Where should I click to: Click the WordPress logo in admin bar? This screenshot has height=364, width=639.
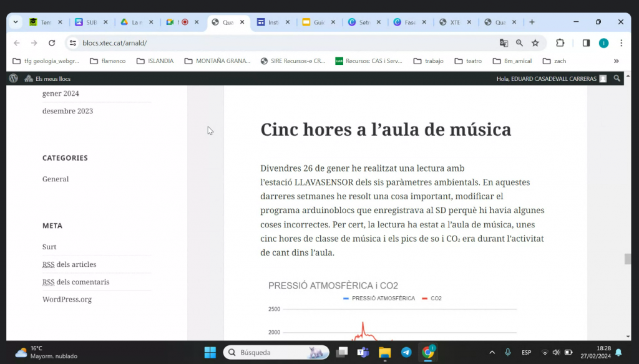pos(14,79)
